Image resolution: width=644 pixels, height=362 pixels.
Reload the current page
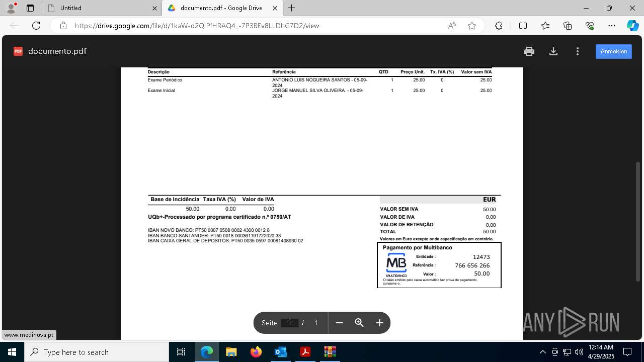coord(36,26)
